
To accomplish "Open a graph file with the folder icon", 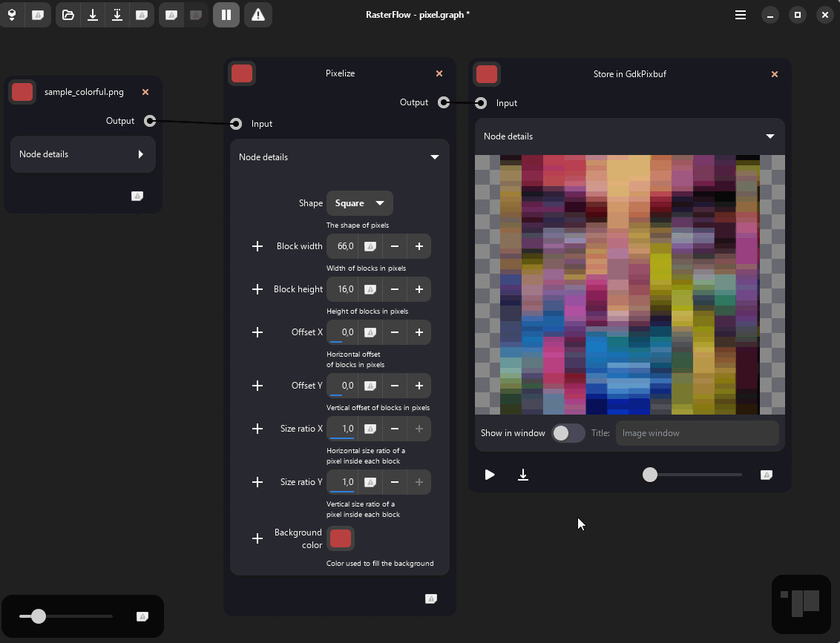I will (x=68, y=15).
